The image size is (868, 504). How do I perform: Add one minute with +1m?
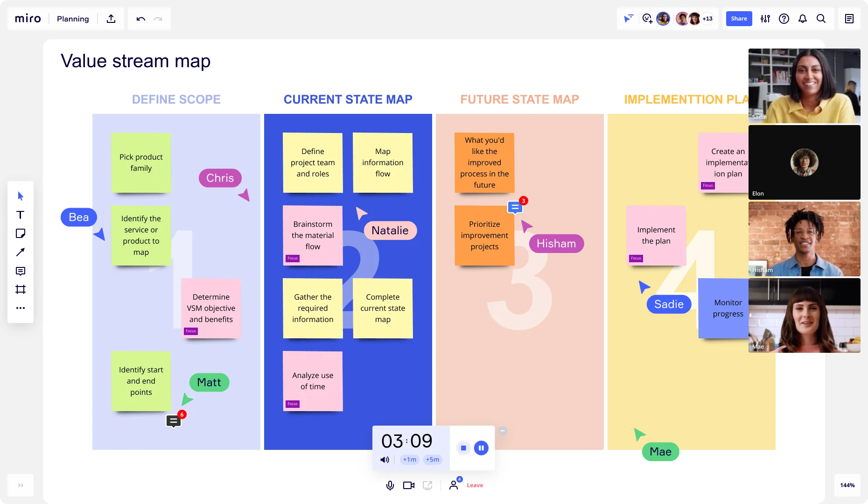tap(410, 460)
